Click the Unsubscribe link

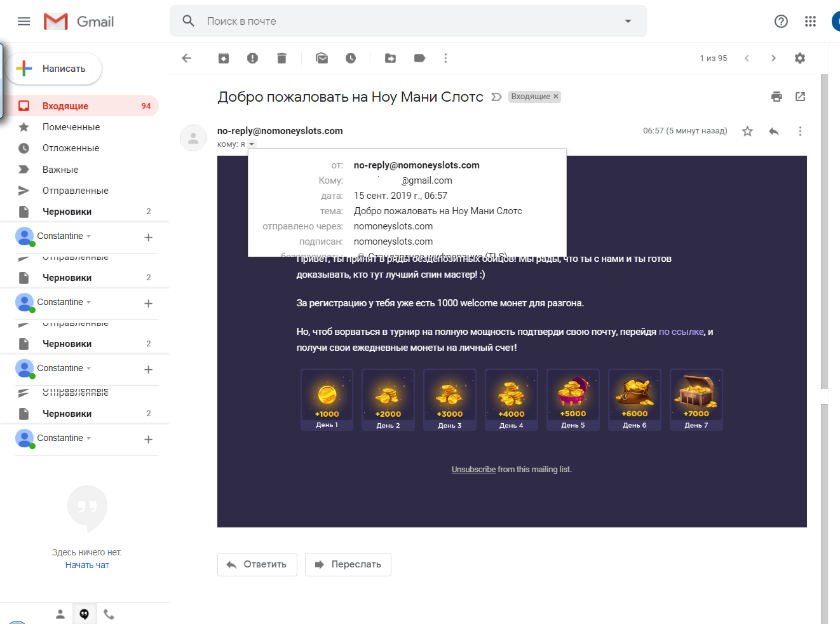pyautogui.click(x=473, y=470)
